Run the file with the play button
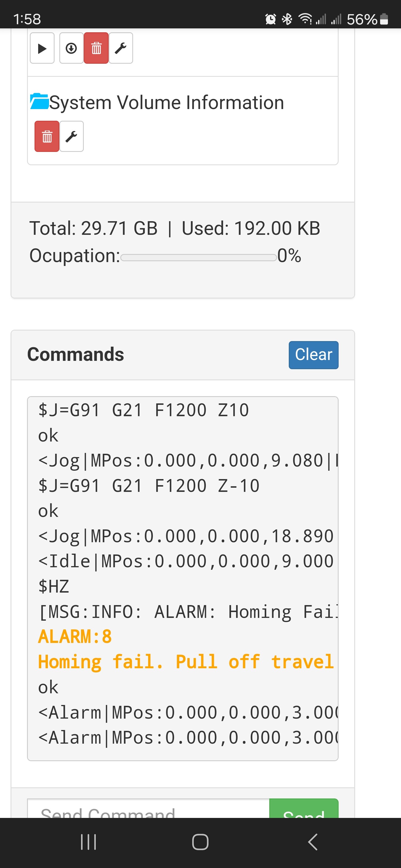 click(x=42, y=48)
